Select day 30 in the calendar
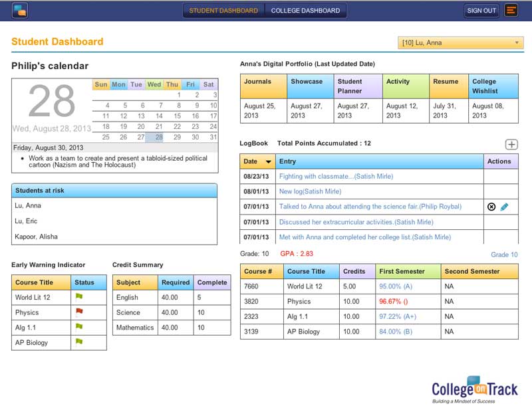The image size is (532, 408). (195, 137)
